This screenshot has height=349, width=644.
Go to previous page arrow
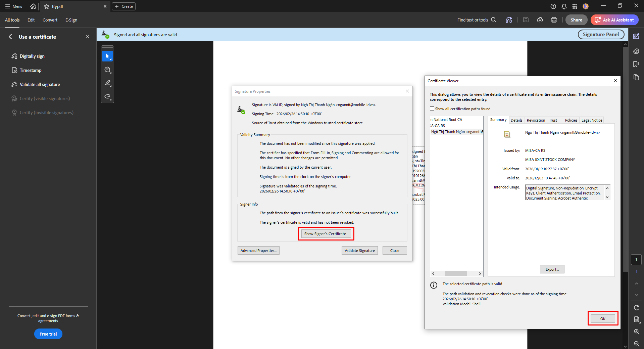pyautogui.click(x=637, y=284)
